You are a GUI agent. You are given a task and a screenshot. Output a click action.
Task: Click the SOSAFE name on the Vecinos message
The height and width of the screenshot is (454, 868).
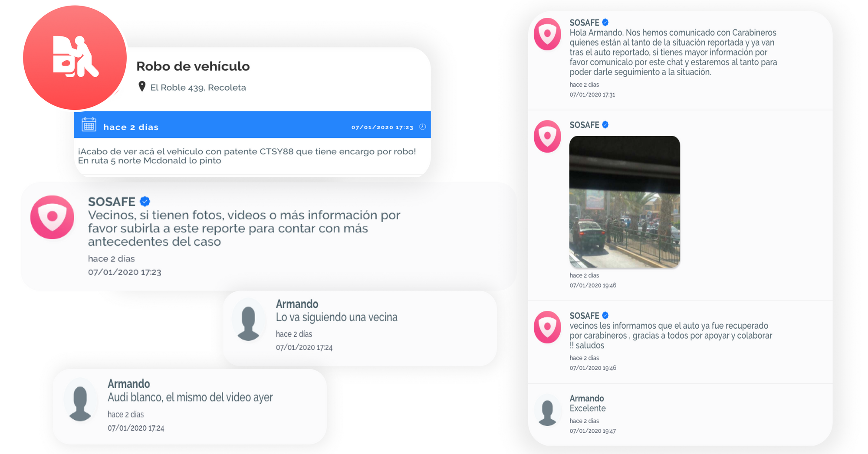pyautogui.click(x=112, y=202)
